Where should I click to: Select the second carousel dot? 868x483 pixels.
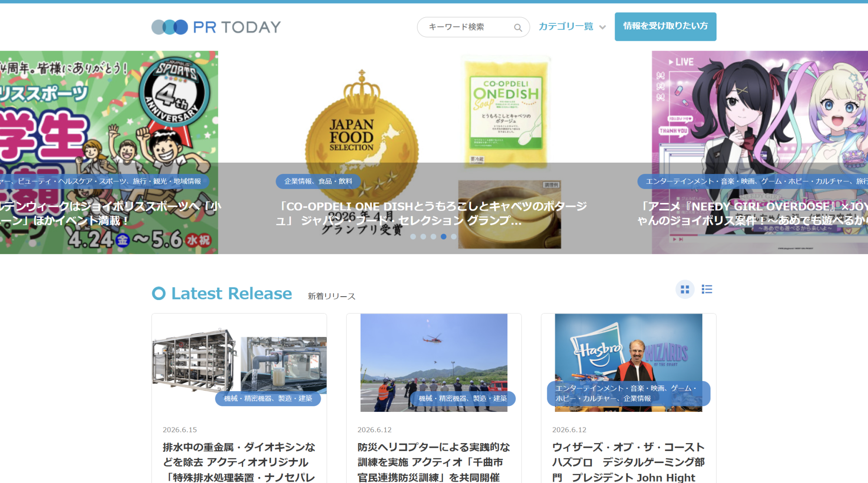(423, 237)
